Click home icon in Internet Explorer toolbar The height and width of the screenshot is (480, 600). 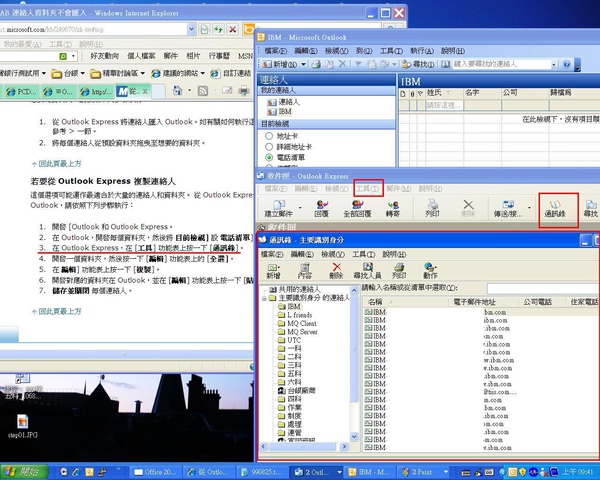pyautogui.click(x=178, y=90)
